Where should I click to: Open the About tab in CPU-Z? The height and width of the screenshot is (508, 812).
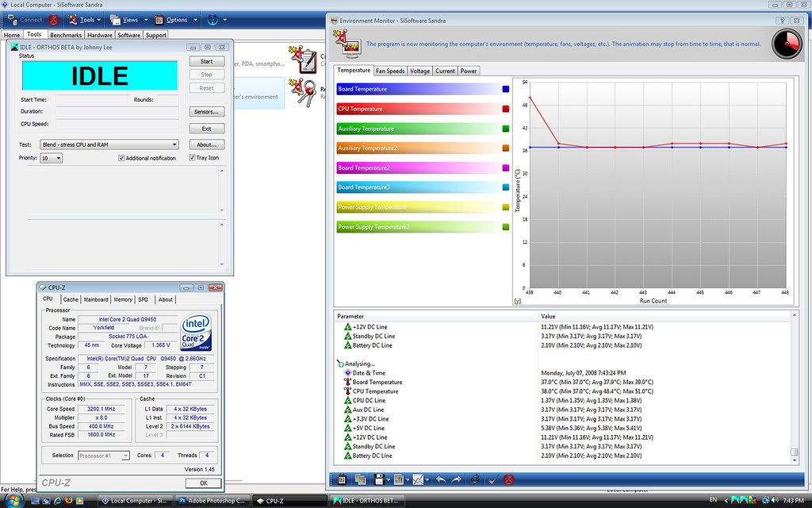point(166,299)
